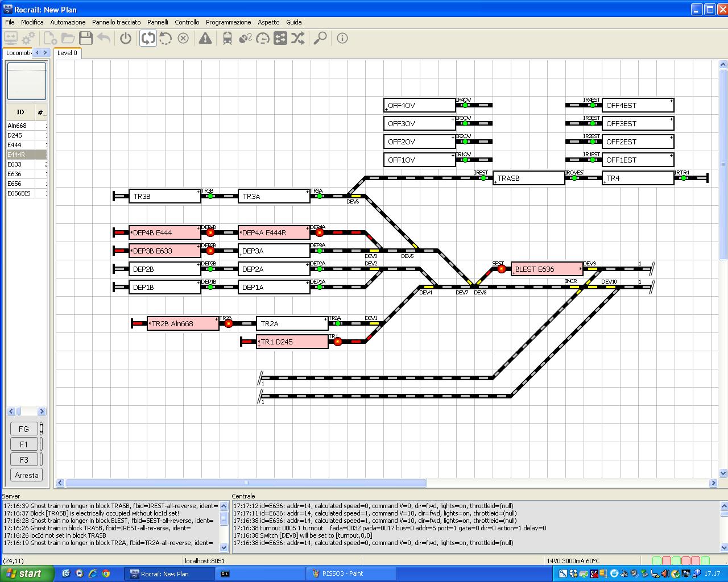The width and height of the screenshot is (728, 582).
Task: Click the connect to server toolbar icon
Action: 11,39
